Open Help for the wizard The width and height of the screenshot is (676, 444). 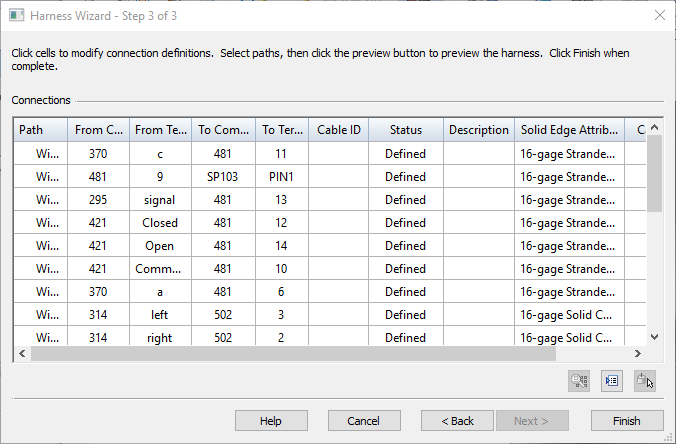click(x=270, y=421)
